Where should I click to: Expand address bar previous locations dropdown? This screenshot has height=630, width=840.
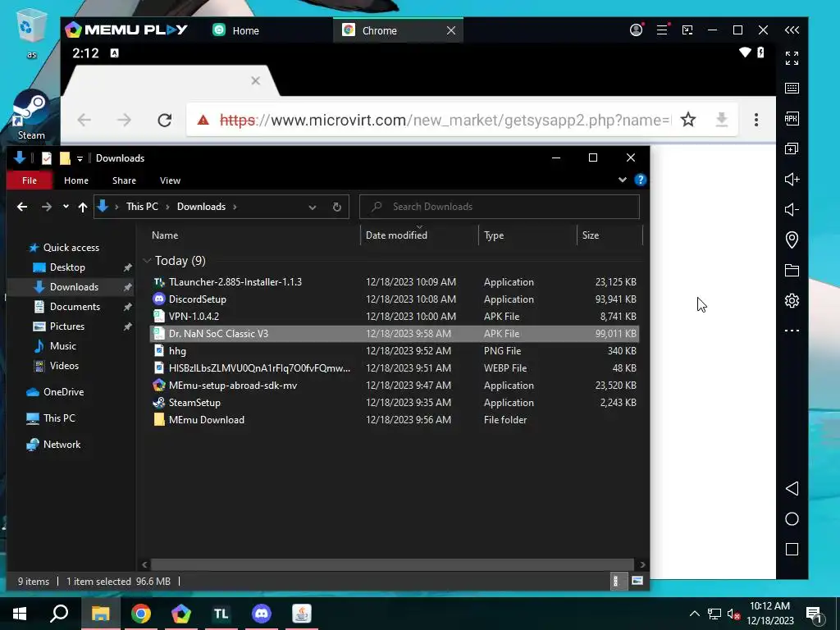pos(313,208)
